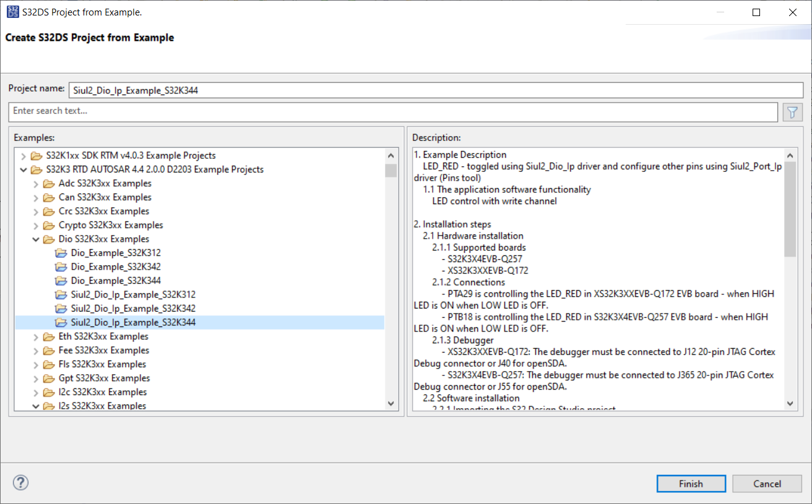Expand the Can S32K3xx Examples folder
The width and height of the screenshot is (812, 504).
pos(36,197)
